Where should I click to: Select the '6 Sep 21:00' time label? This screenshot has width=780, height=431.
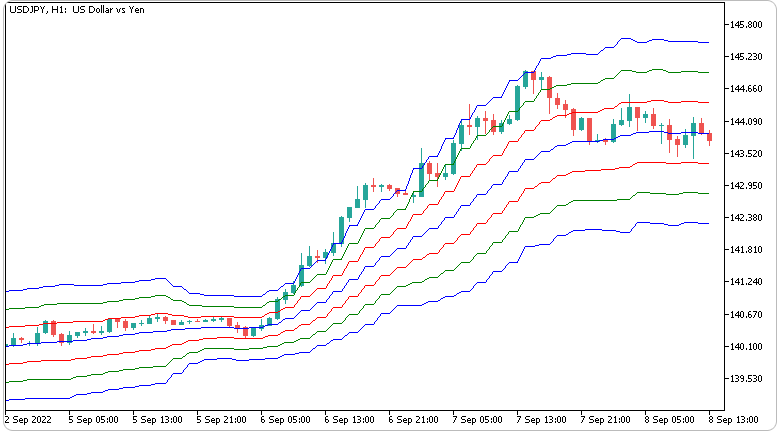[414, 420]
